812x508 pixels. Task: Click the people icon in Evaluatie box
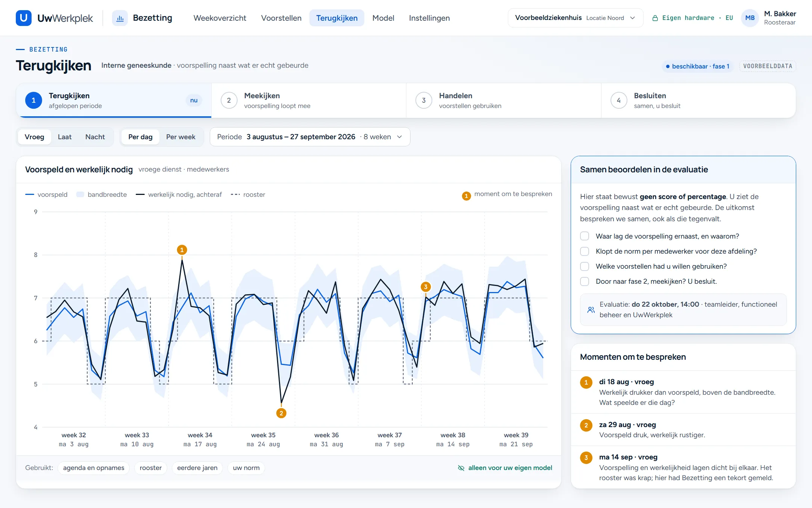[591, 310]
